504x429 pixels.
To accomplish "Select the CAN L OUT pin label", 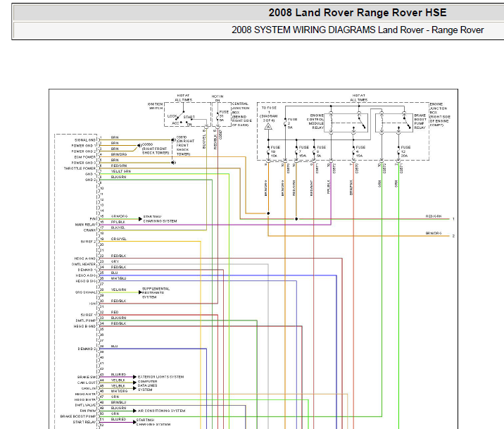I will [87, 383].
